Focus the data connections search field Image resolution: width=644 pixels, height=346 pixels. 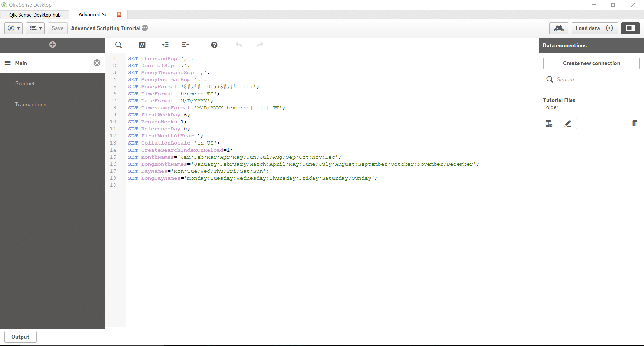[x=591, y=80]
